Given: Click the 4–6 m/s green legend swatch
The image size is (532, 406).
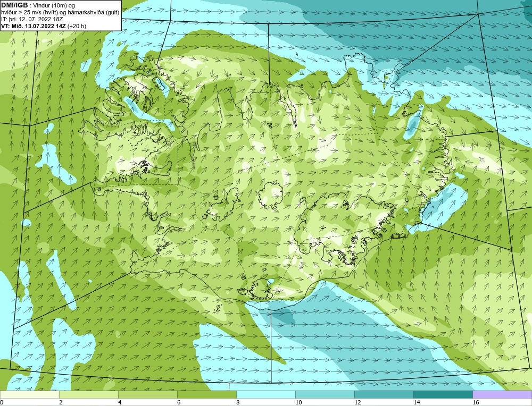Looking at the screenshot, I should coord(147,394).
